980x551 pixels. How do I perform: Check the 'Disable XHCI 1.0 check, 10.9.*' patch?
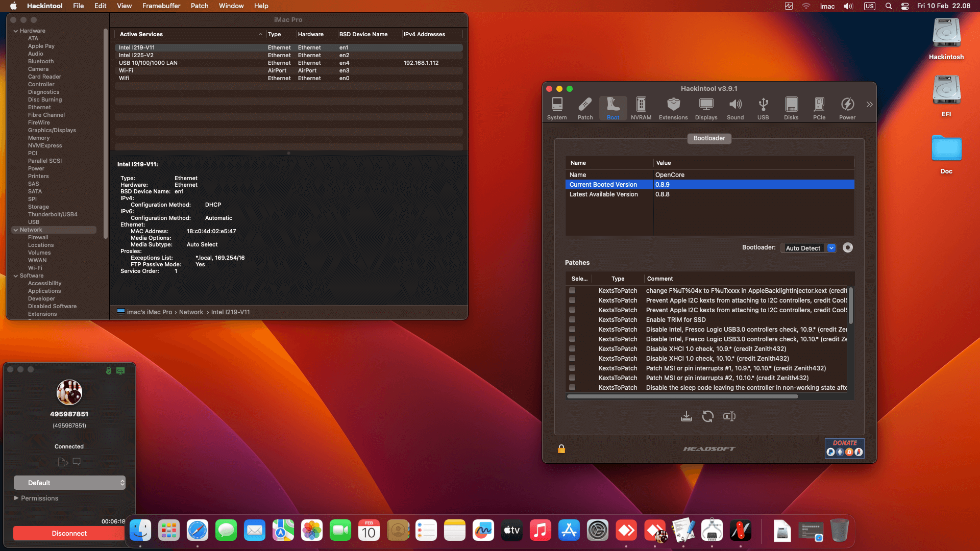pyautogui.click(x=572, y=349)
